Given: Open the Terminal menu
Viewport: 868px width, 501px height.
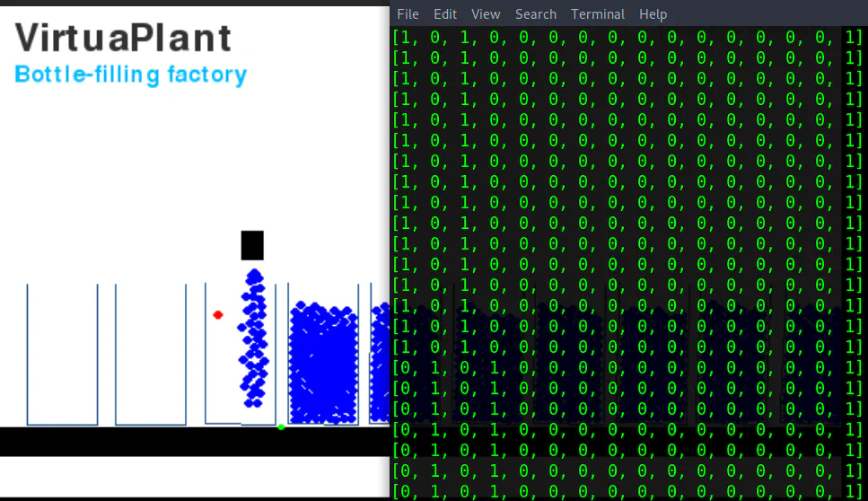Looking at the screenshot, I should point(598,14).
